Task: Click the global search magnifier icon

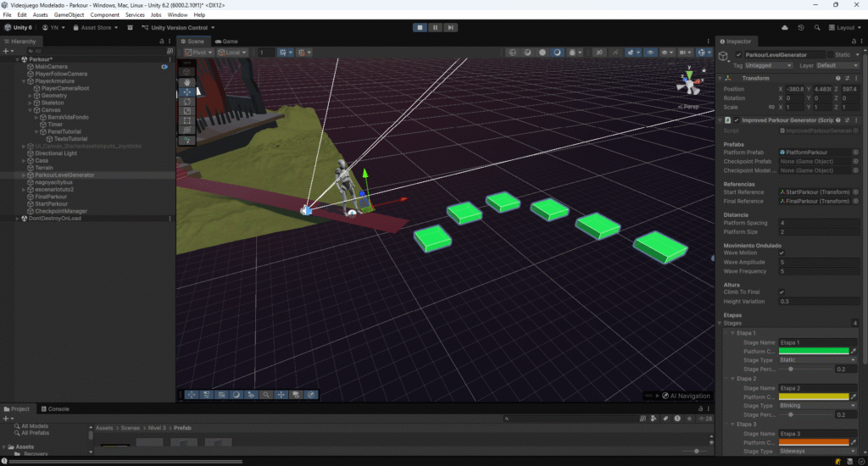Action: [x=819, y=27]
